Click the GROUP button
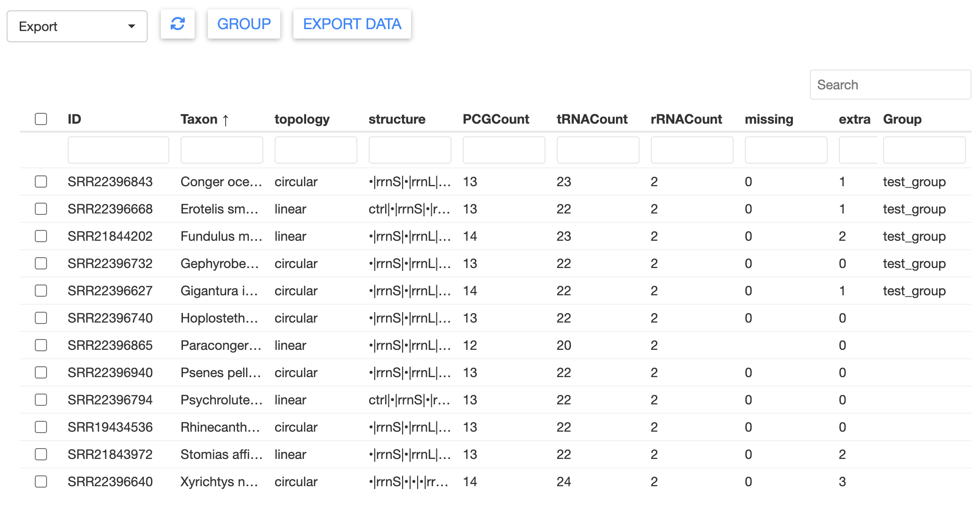980x521 pixels. [244, 24]
